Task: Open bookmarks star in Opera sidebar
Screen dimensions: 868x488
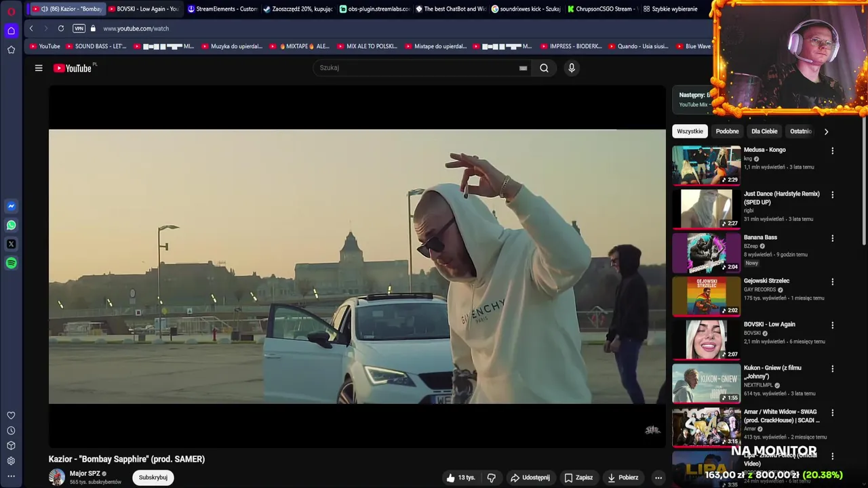Action: coord(11,49)
